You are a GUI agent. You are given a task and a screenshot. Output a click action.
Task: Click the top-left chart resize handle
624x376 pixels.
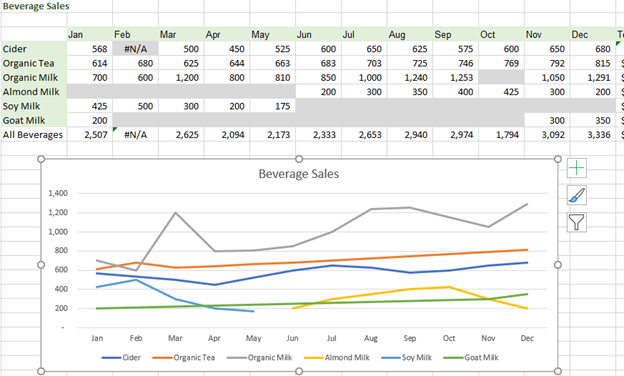click(41, 159)
